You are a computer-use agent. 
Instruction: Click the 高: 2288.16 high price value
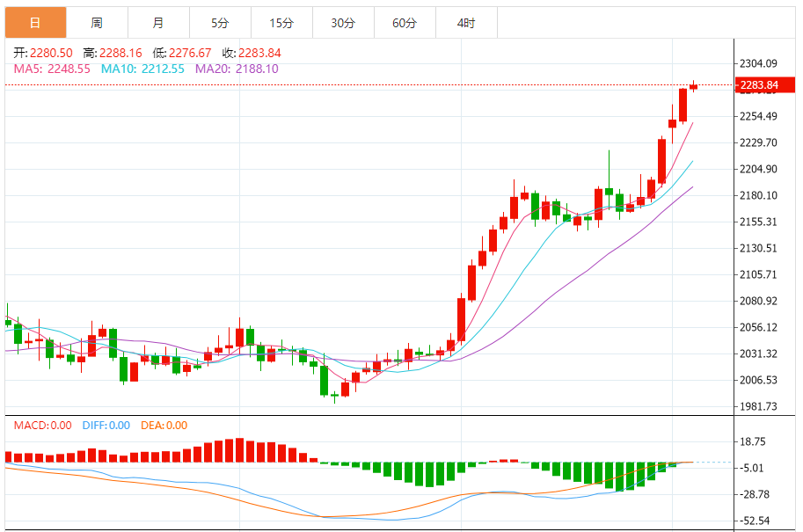pos(113,53)
